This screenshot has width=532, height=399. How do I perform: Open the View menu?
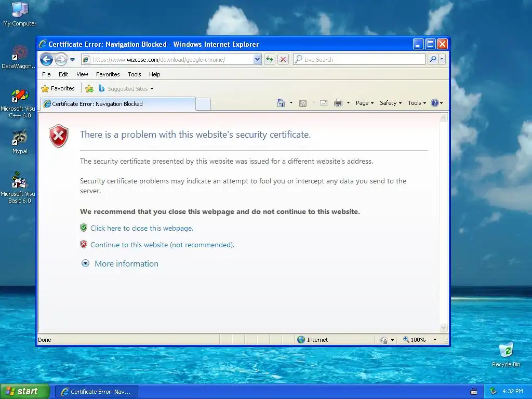tap(82, 74)
